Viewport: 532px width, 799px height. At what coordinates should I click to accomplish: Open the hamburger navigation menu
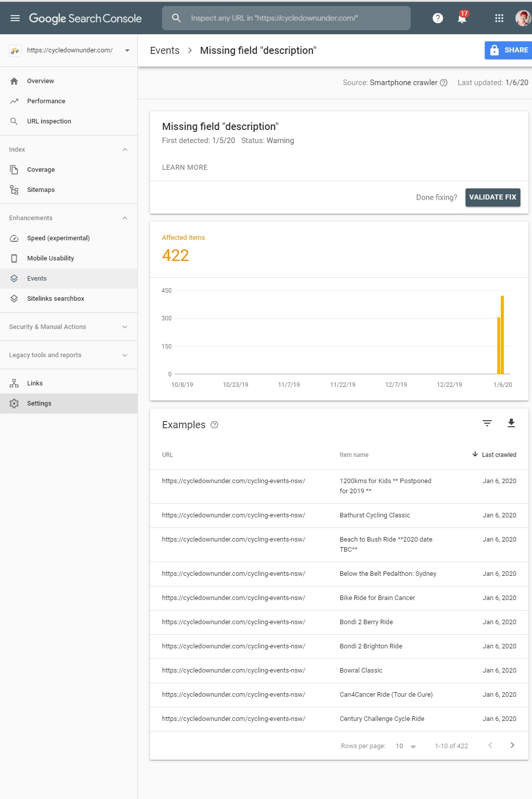(x=15, y=18)
